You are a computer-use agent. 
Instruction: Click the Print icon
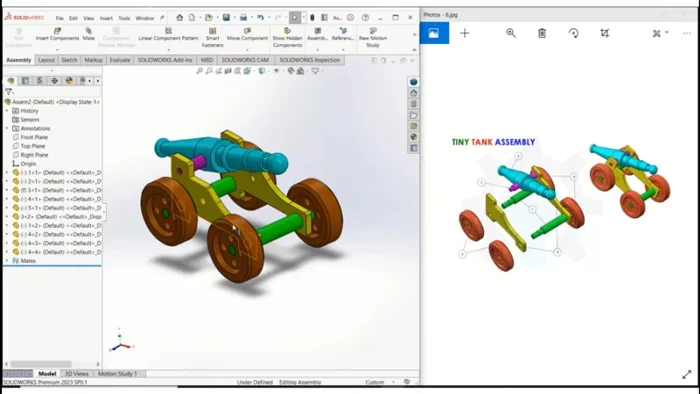click(243, 17)
